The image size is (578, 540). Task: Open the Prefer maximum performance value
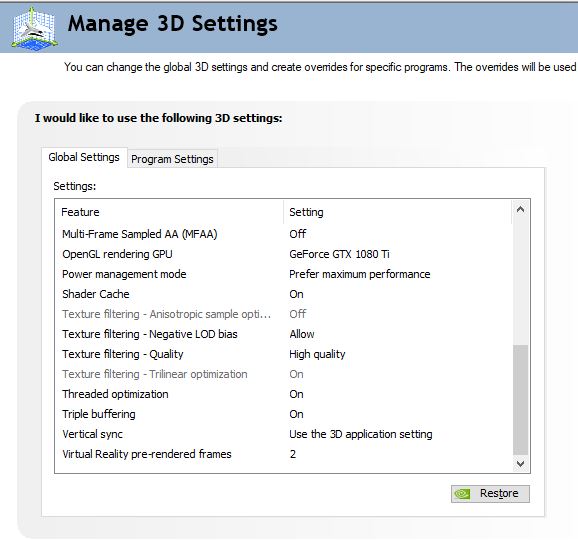click(359, 274)
